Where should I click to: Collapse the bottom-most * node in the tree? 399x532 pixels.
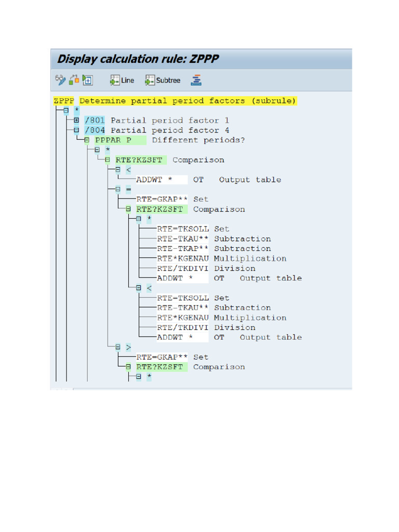[139, 377]
